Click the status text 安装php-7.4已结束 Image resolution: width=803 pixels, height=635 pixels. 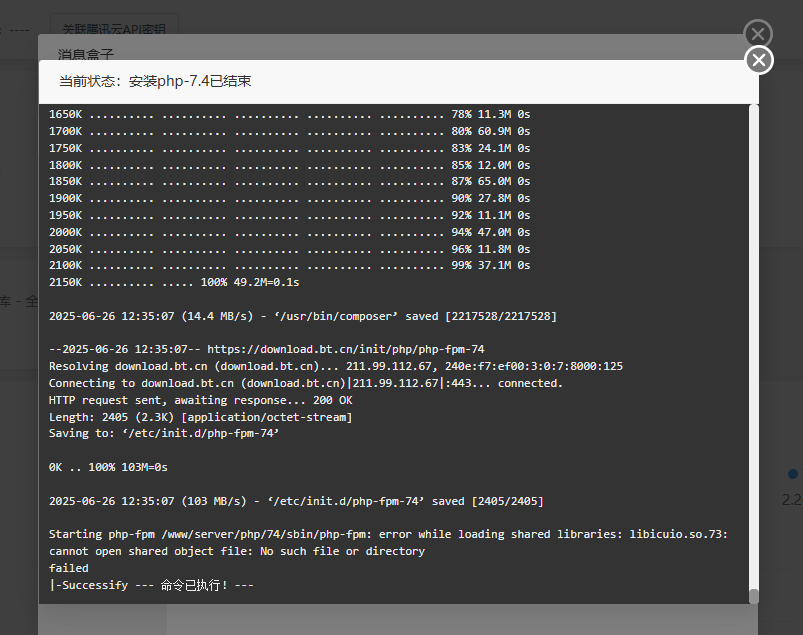(x=190, y=81)
